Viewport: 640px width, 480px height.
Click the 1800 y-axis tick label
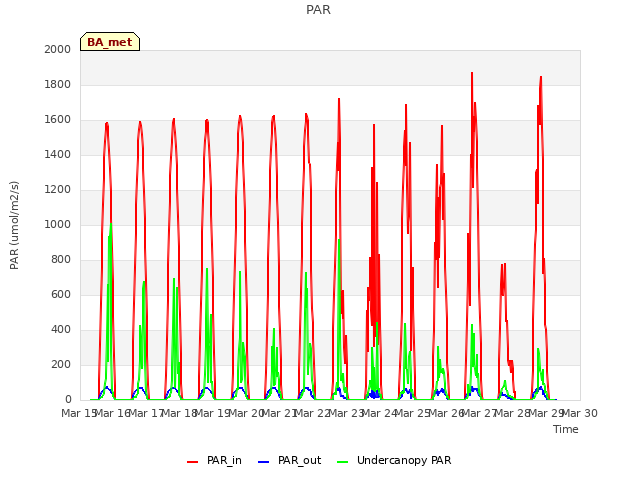(58, 84)
